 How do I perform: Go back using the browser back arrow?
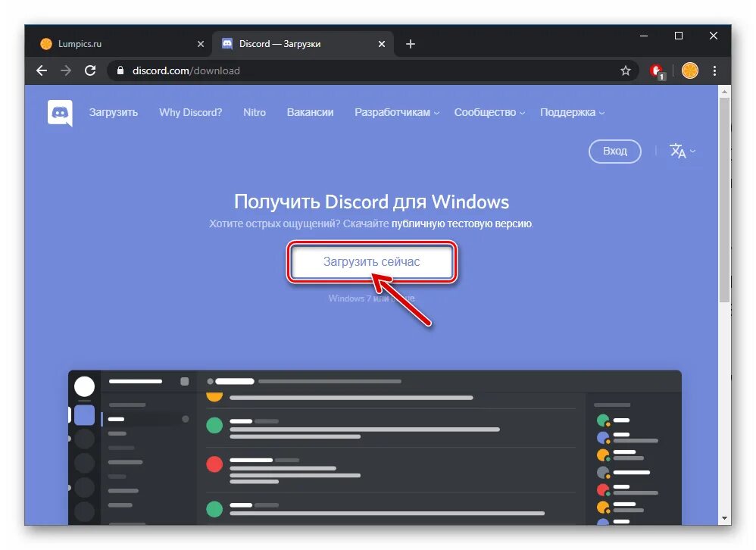point(42,71)
